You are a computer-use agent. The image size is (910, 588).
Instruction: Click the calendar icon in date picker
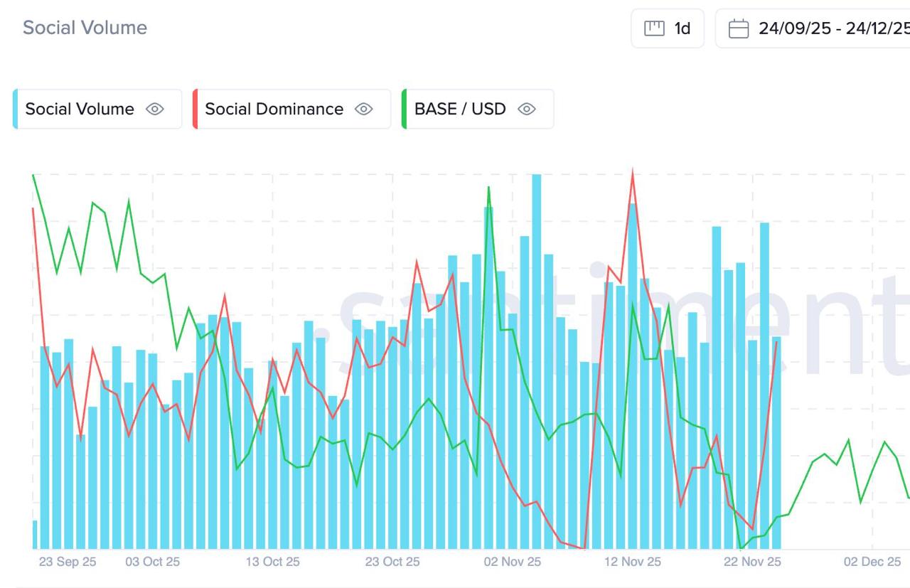739,28
